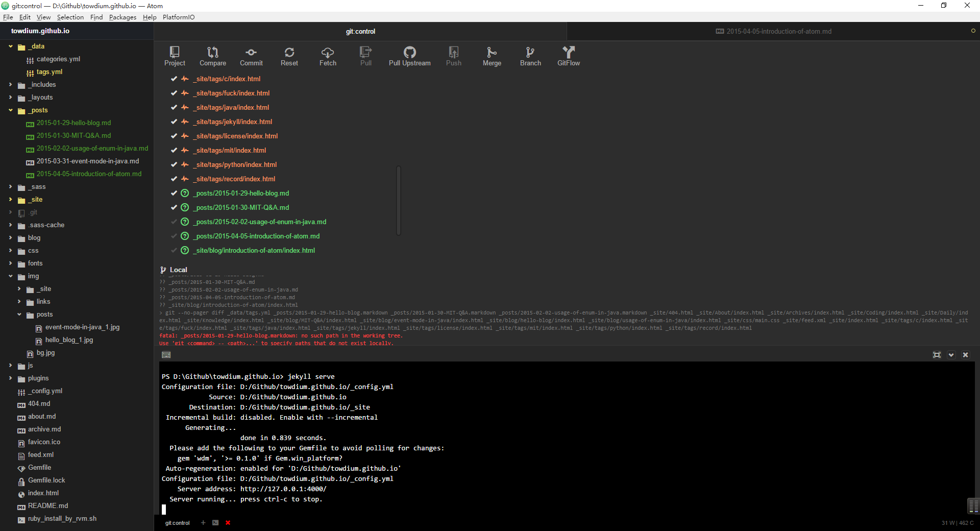980x531 pixels.
Task: Hide the terminal panel with down chevron
Action: (x=951, y=355)
